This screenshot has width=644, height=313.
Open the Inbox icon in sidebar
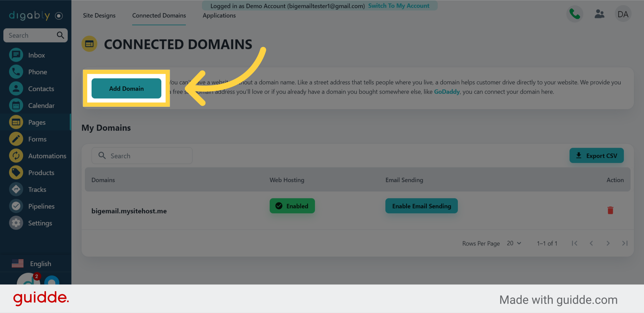click(x=16, y=55)
